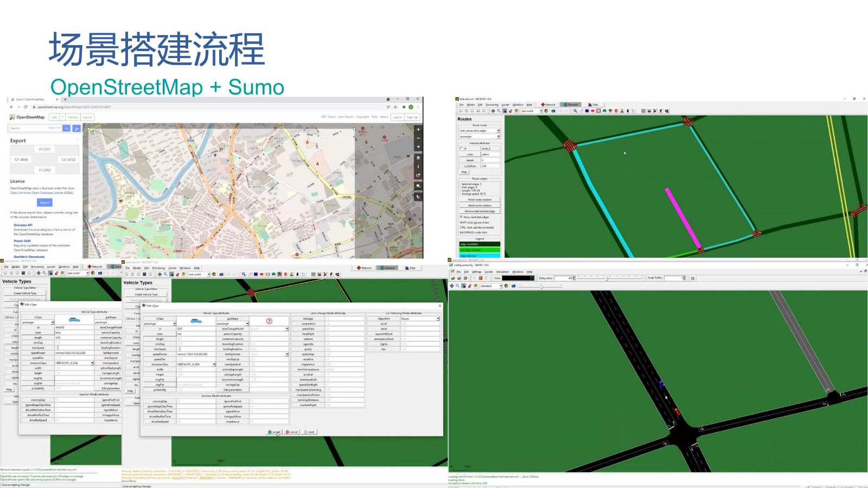Open the non consecutive edges route mode dropdown
The width and height of the screenshot is (868, 488).
497,131
